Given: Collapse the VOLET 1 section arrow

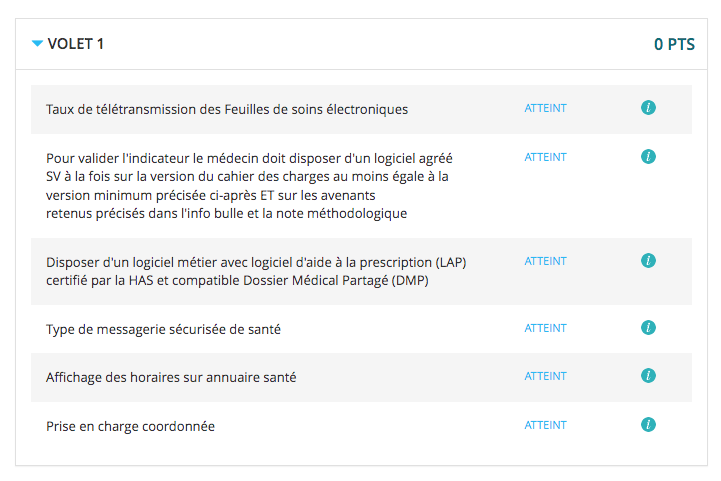Looking at the screenshot, I should point(37,43).
